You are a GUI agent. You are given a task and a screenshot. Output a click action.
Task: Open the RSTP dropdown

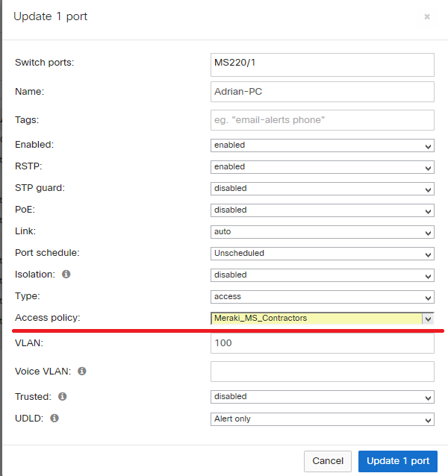point(323,167)
